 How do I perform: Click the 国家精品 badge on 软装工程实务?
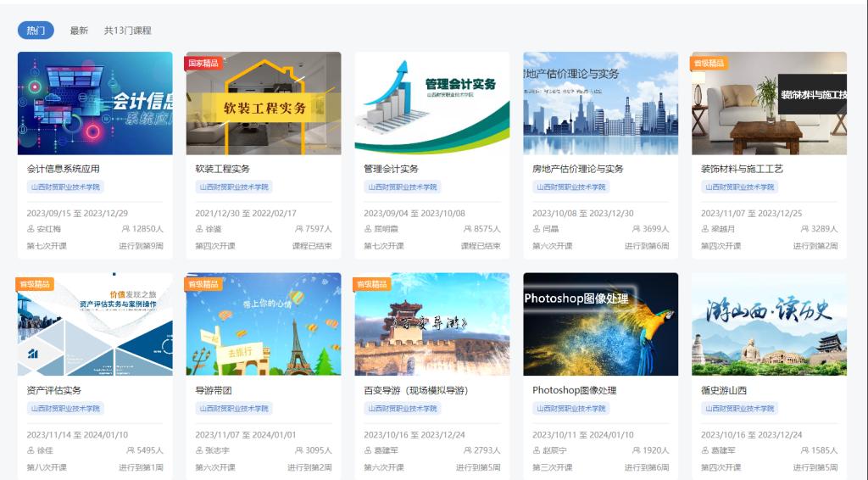click(203, 63)
